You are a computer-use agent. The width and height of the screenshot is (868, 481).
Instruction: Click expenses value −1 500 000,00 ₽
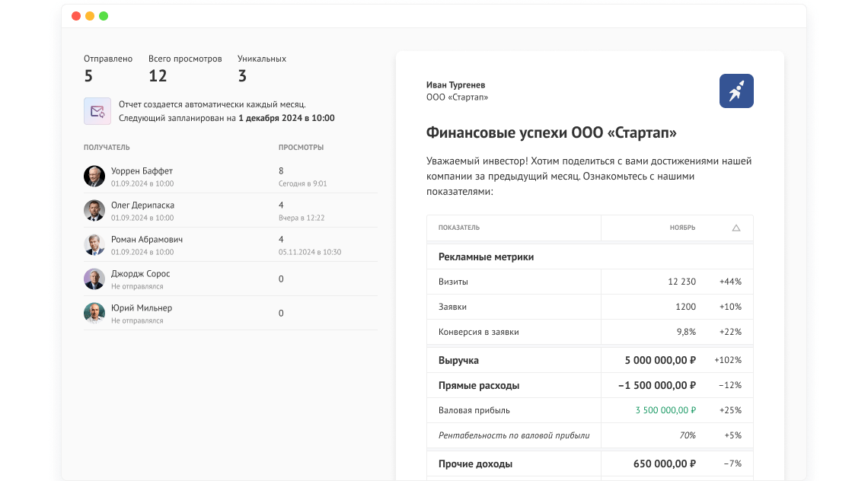(657, 385)
